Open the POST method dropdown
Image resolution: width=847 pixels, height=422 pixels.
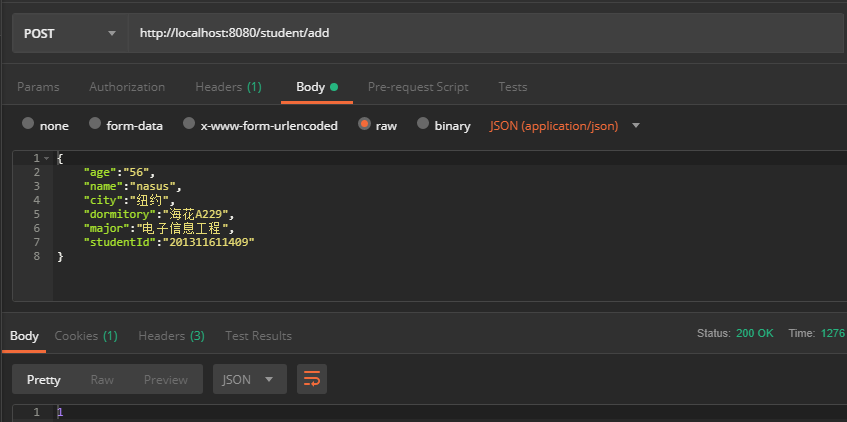(x=69, y=33)
